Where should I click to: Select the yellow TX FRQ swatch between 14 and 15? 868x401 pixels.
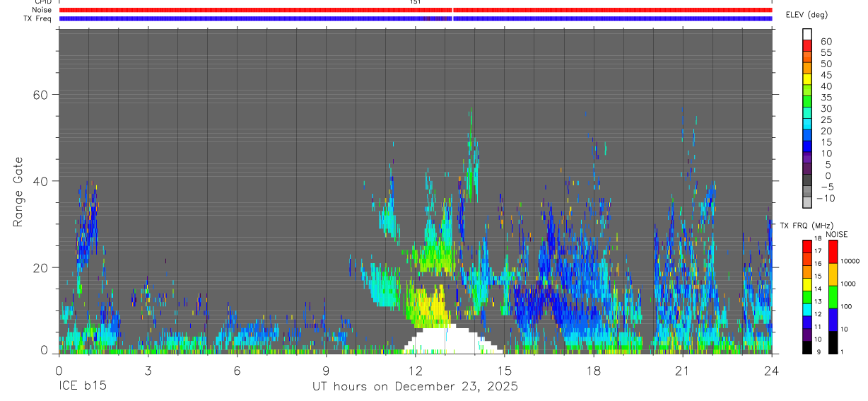click(807, 284)
